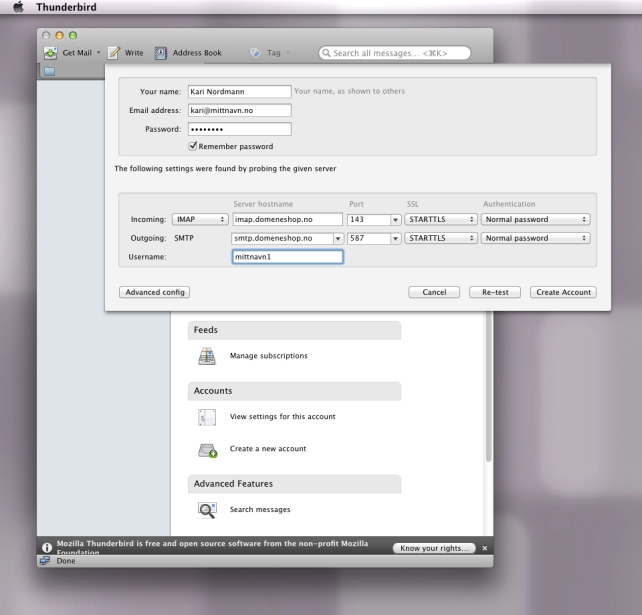Edit the outgoing port 587 value
Viewport: 642px width, 615px height.
[368, 238]
